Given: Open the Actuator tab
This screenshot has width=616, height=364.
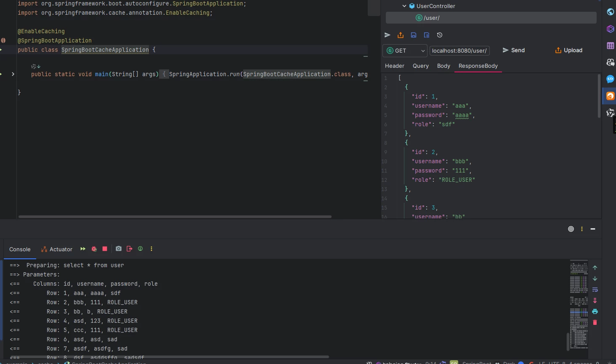Looking at the screenshot, I should click(57, 249).
